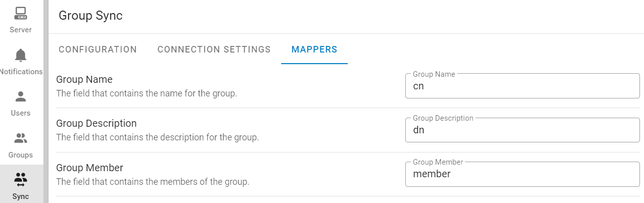Focus the Group Name field containing cn
This screenshot has width=644, height=203.
[x=522, y=86]
